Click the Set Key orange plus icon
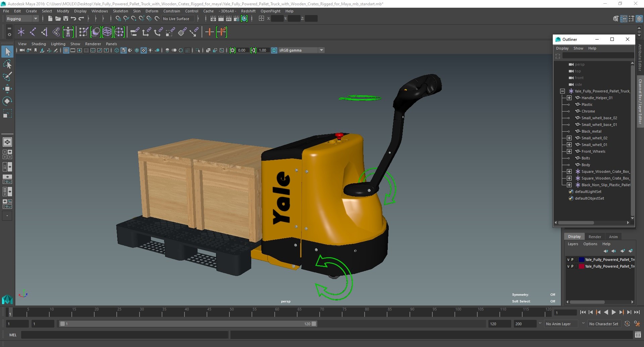 click(209, 32)
